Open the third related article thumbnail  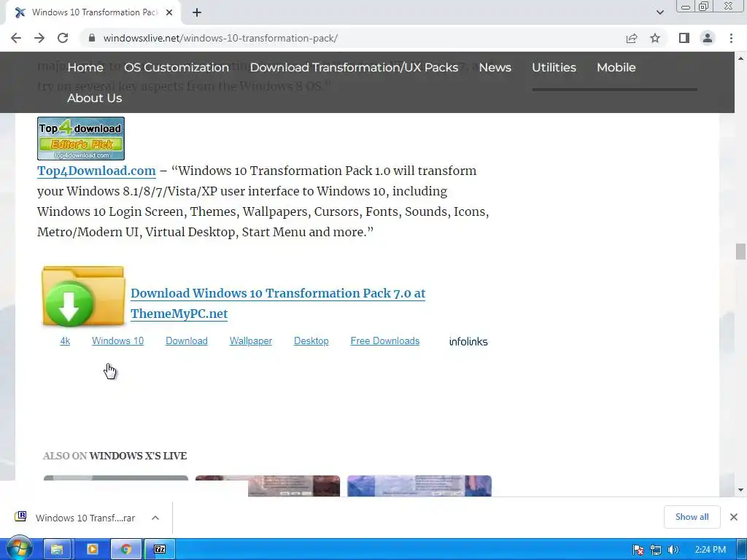tap(419, 486)
